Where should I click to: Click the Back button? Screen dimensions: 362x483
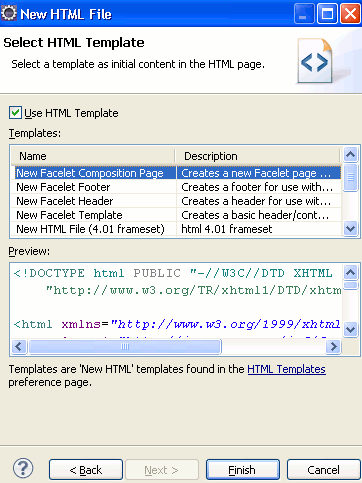click(x=86, y=470)
